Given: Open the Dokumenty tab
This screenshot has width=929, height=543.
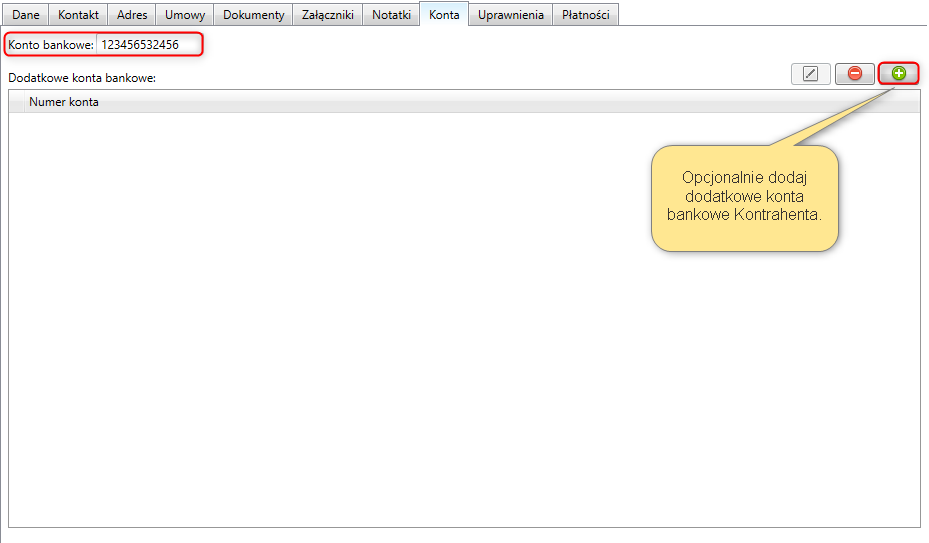Looking at the screenshot, I should point(254,15).
